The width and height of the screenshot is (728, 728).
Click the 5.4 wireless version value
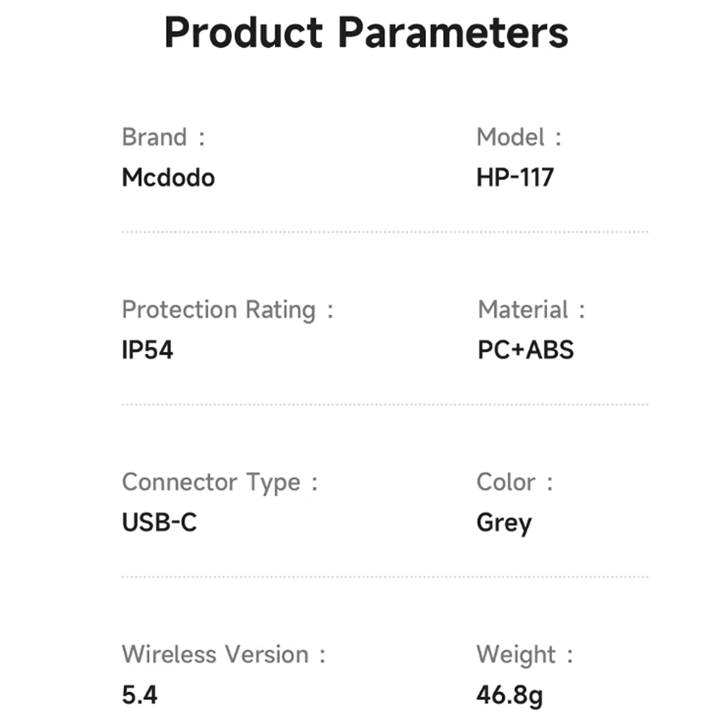point(140,695)
